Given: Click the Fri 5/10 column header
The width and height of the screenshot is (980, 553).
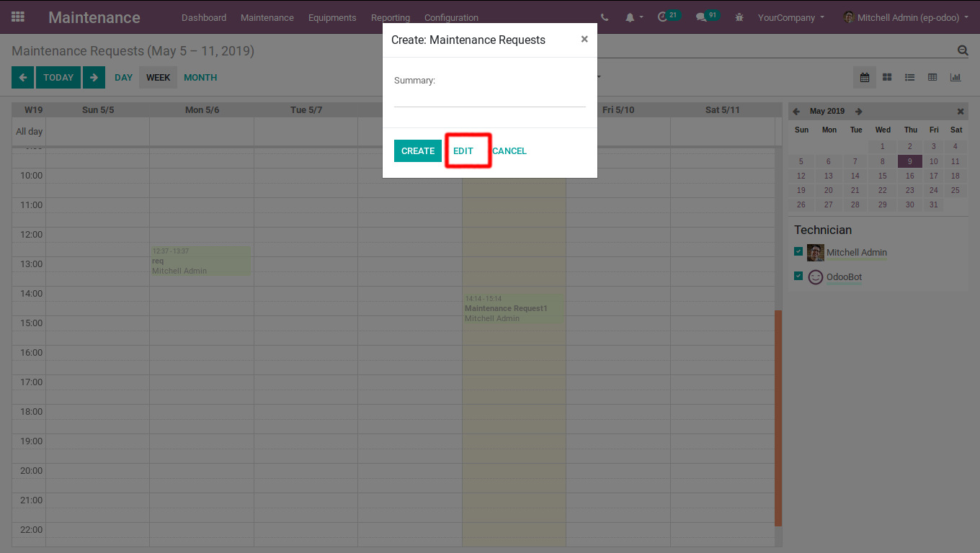Looking at the screenshot, I should 618,109.
